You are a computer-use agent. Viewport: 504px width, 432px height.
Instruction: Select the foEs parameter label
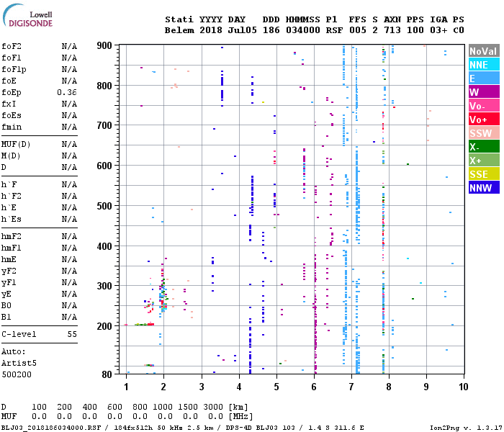click(12, 115)
